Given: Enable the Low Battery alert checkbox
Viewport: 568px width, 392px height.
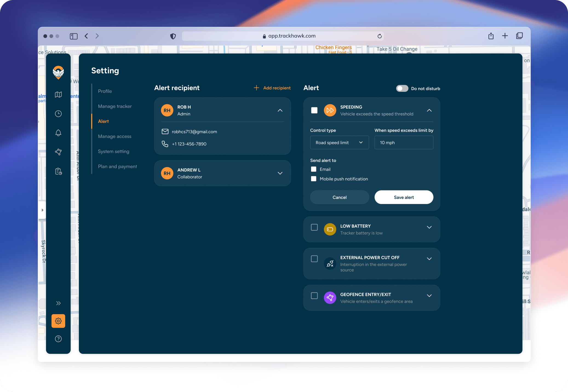Looking at the screenshot, I should pos(314,227).
